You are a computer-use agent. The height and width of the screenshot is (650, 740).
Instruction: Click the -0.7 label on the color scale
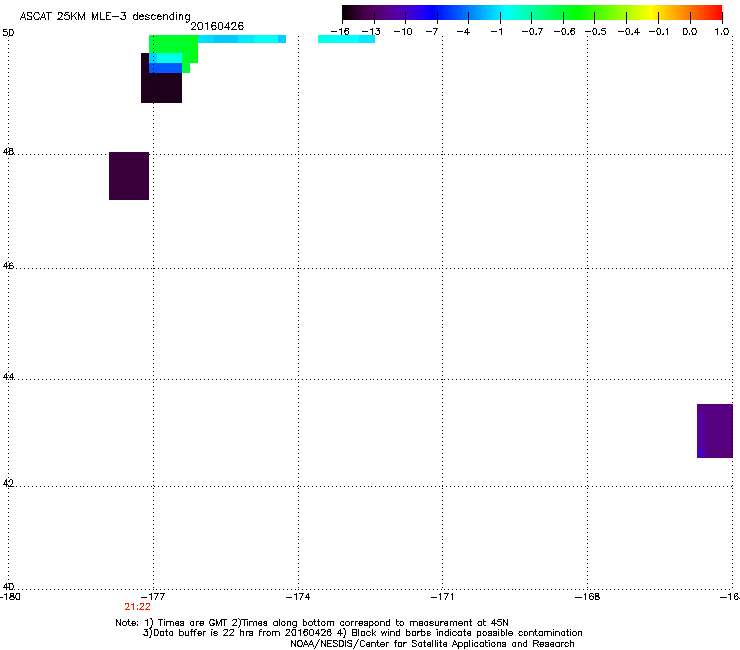532,32
